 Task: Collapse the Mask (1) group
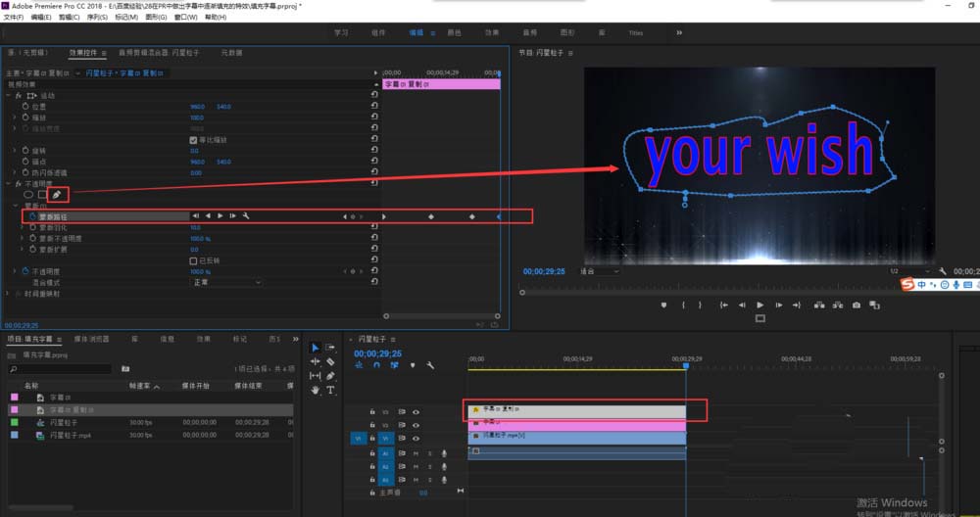tap(16, 206)
